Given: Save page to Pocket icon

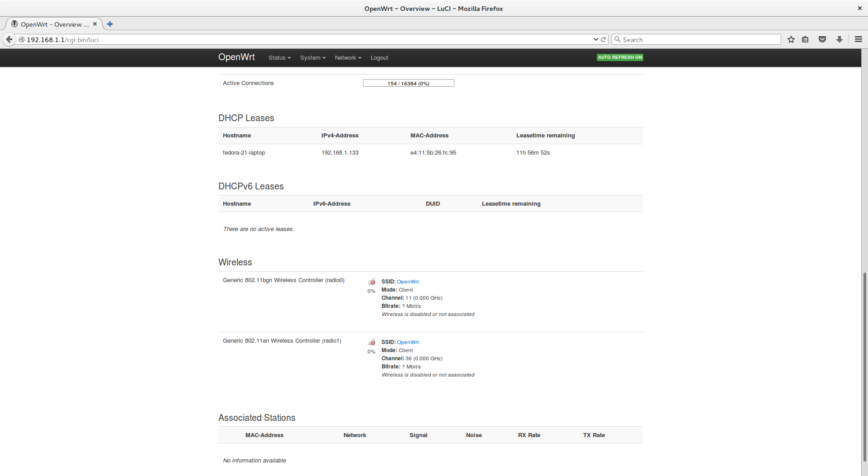Looking at the screenshot, I should point(822,39).
